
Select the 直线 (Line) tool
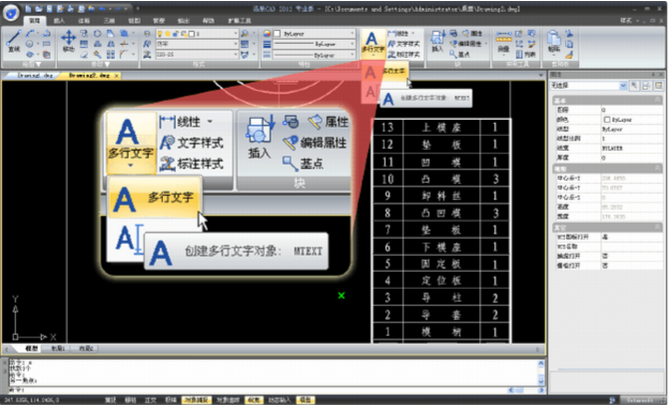coord(14,42)
